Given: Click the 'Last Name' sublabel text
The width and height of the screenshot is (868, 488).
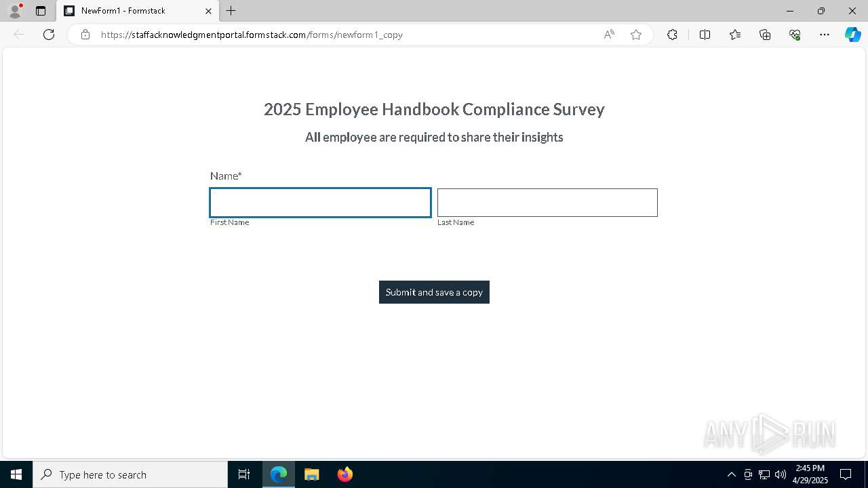Looking at the screenshot, I should click(456, 222).
